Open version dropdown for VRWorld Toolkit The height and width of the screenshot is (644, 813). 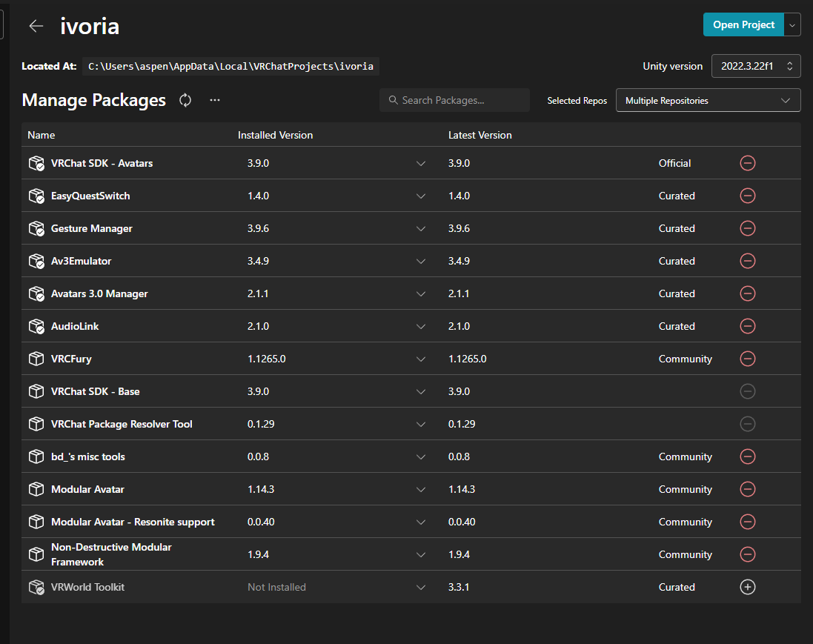click(420, 588)
